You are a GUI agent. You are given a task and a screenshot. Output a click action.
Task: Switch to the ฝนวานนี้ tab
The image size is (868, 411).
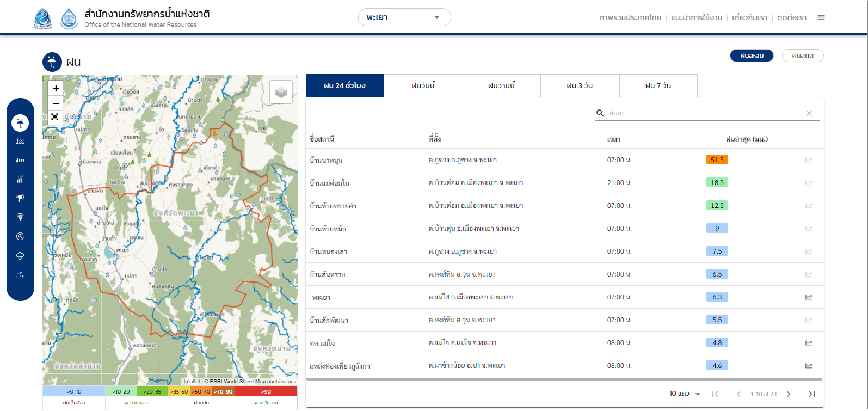502,86
